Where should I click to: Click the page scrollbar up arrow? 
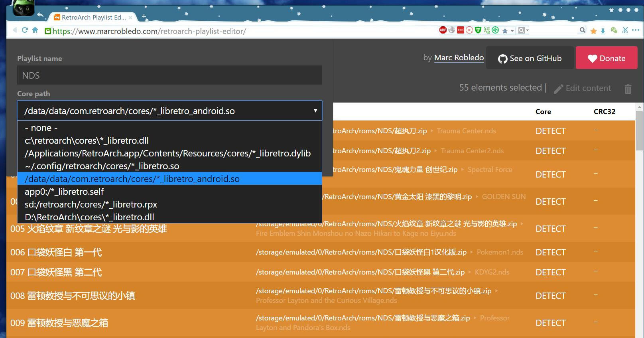(640, 107)
